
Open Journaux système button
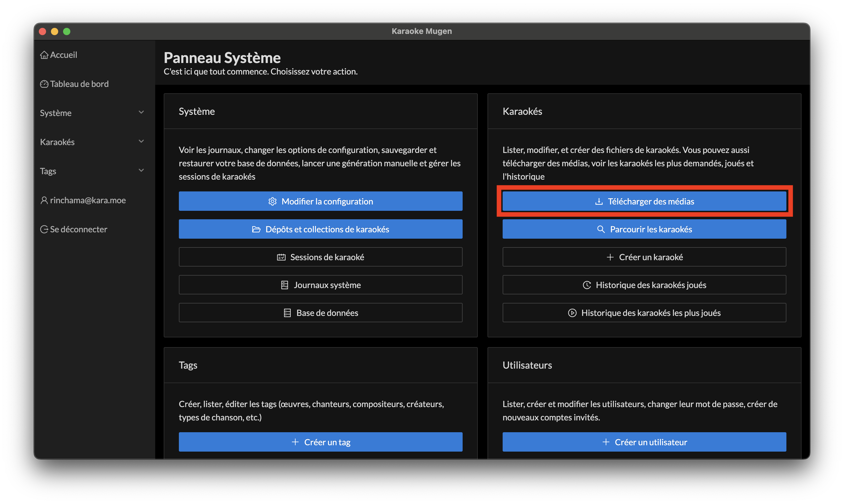coord(320,285)
